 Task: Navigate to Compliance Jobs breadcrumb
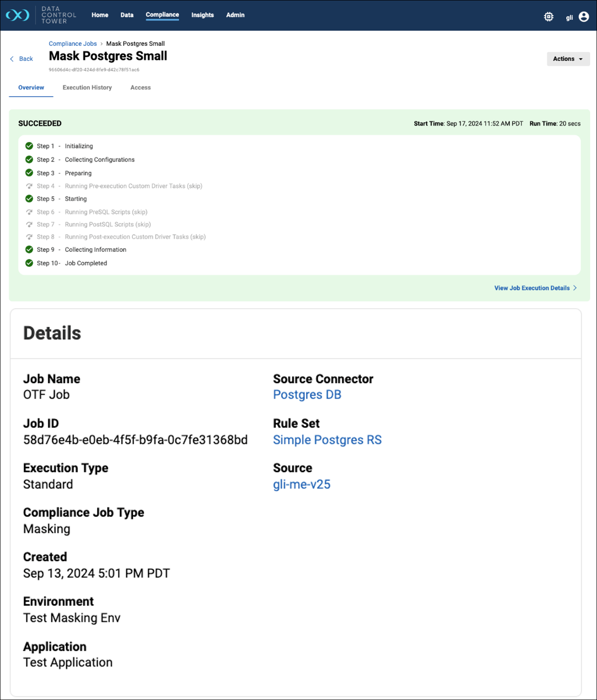click(x=73, y=44)
